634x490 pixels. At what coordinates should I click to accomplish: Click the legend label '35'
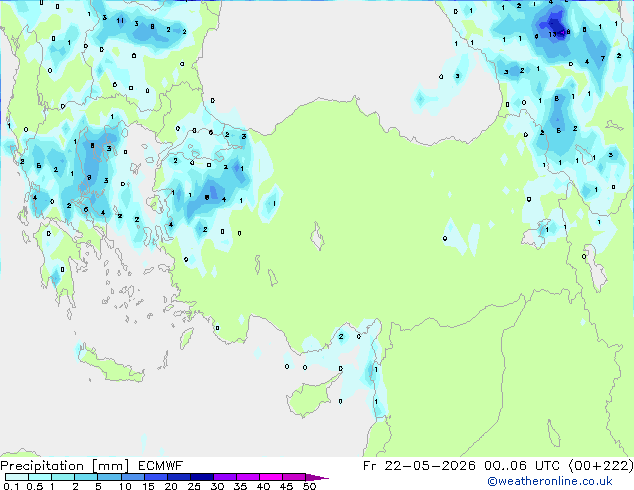pyautogui.click(x=240, y=486)
